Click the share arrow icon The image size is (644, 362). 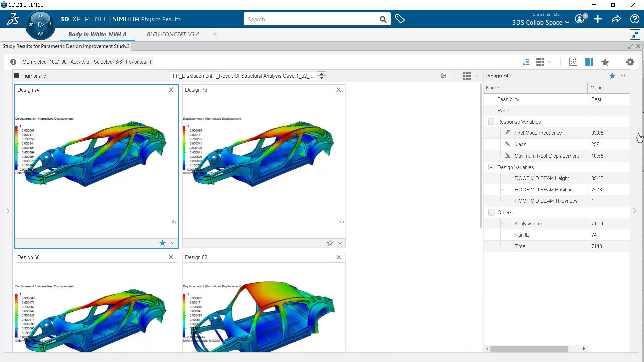click(x=616, y=19)
